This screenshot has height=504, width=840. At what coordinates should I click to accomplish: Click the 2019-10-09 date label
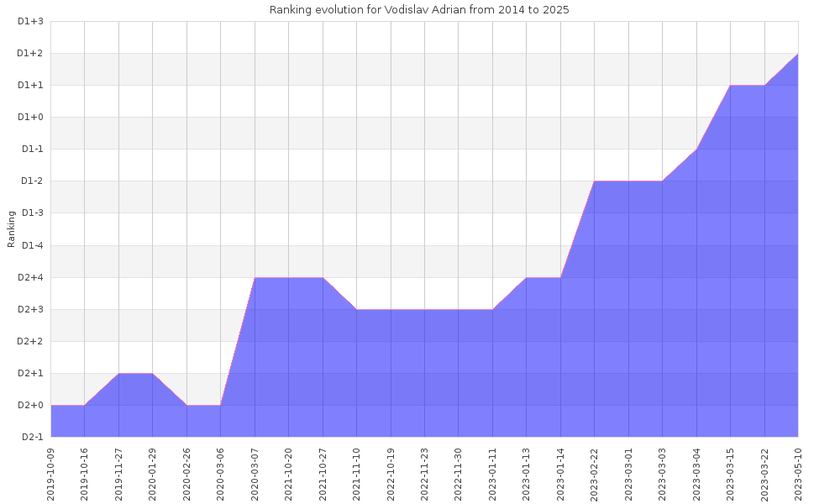pos(50,473)
